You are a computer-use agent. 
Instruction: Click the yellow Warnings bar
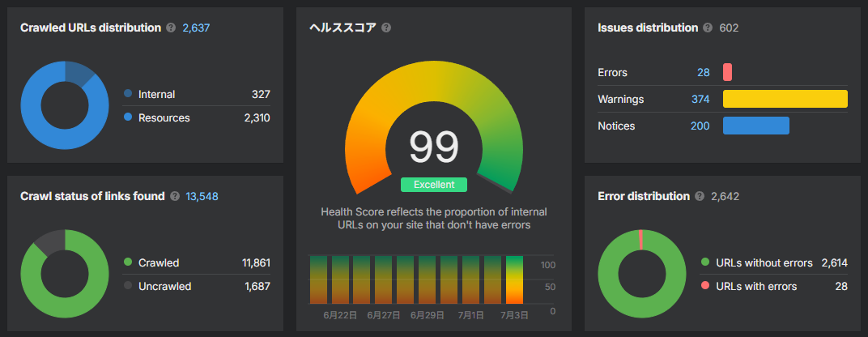tap(785, 99)
